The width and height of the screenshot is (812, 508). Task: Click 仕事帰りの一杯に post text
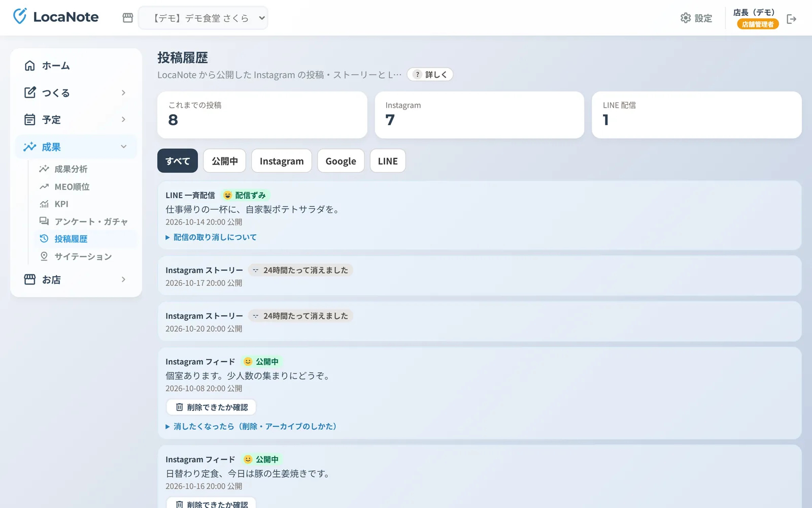254,209
